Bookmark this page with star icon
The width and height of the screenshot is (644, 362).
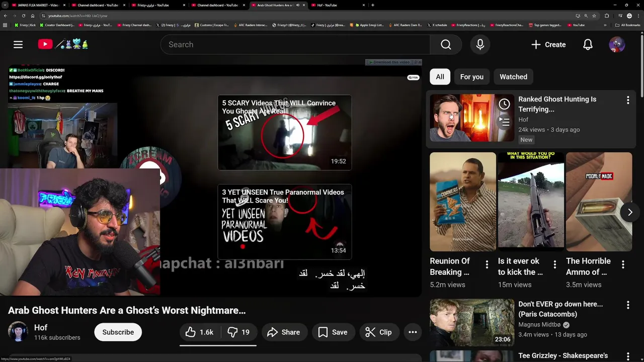tap(593, 16)
